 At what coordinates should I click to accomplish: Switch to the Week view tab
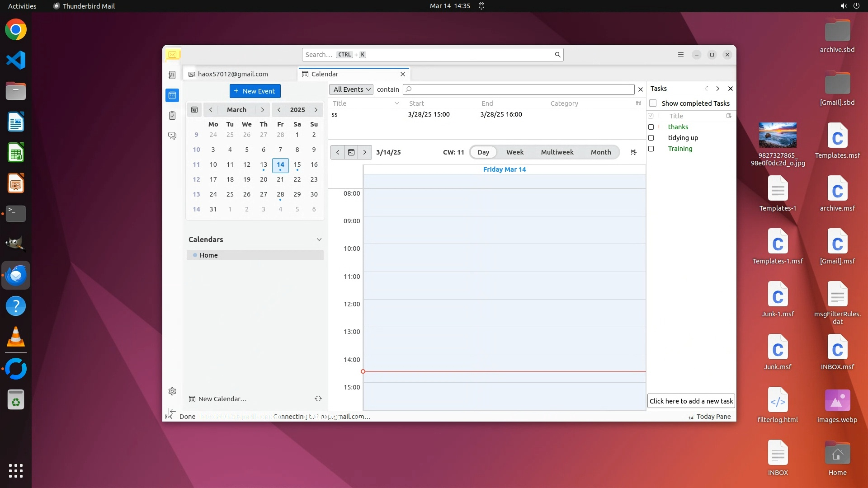point(514,152)
